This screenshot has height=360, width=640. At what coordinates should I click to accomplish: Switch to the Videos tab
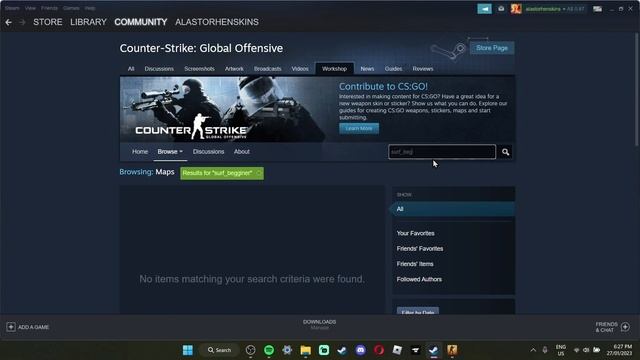coord(300,69)
